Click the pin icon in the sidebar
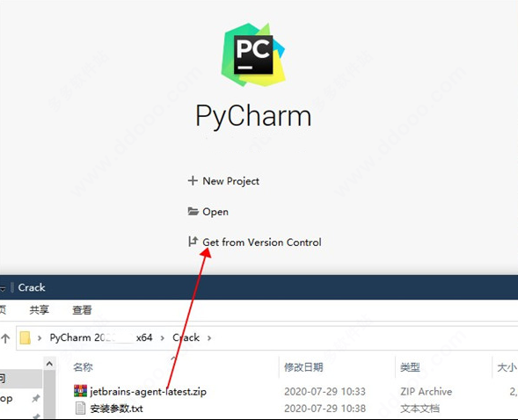 pos(36,398)
